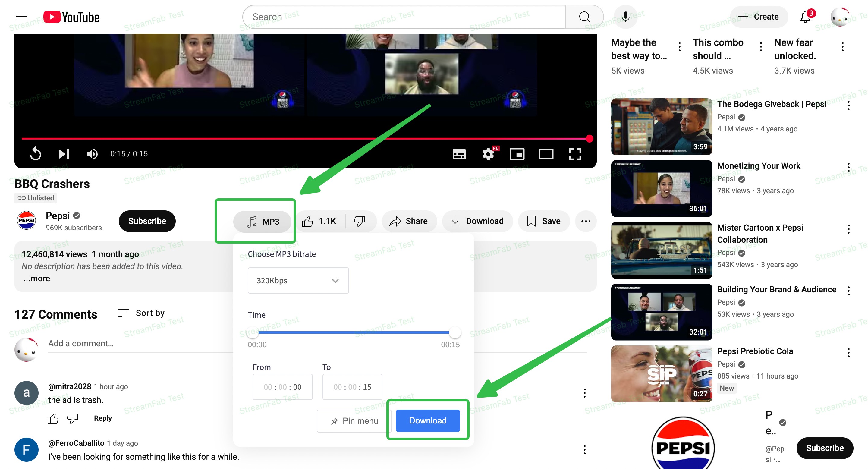Open 'New fear unlocked.' short title
This screenshot has height=469, width=868.
795,49
